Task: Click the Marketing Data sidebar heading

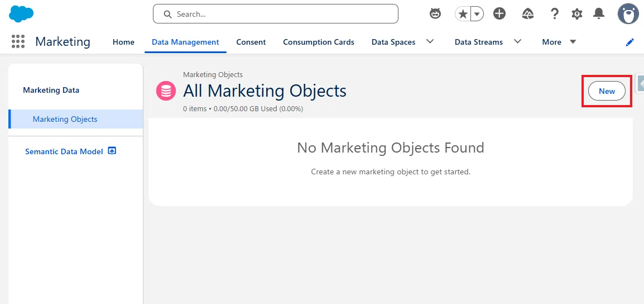Action: pos(51,90)
